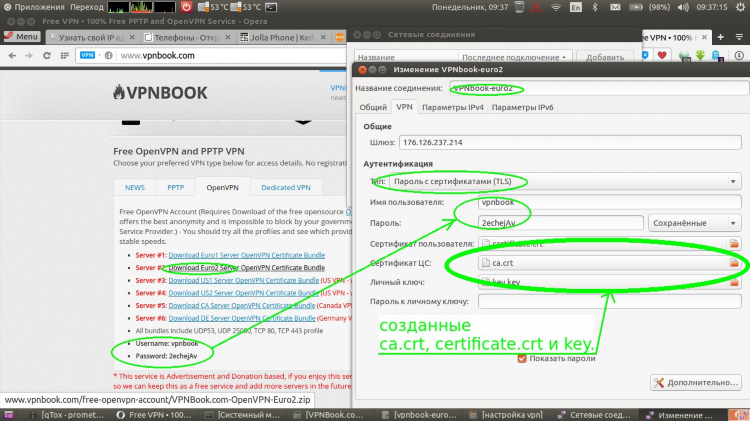Close the Jolla Phone tab
The height and width of the screenshot is (421, 750).
pyautogui.click(x=323, y=37)
